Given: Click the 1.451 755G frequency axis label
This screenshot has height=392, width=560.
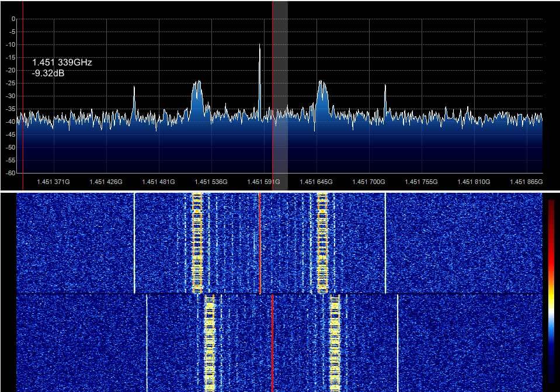Looking at the screenshot, I should point(421,182).
